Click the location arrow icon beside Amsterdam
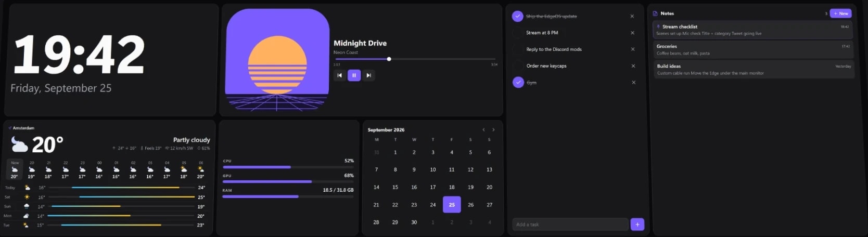 tap(10, 128)
